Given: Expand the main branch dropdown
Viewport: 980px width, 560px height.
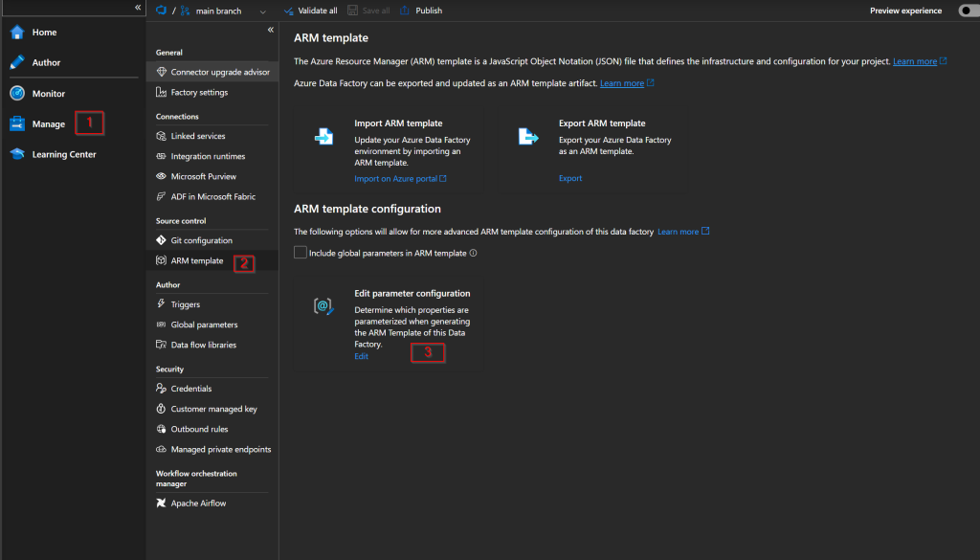Looking at the screenshot, I should point(262,11).
